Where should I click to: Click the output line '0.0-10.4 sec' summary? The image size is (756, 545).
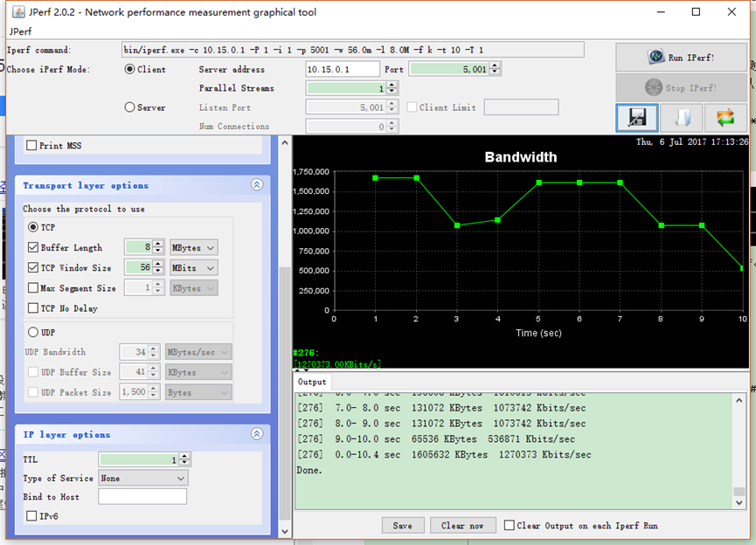point(444,454)
